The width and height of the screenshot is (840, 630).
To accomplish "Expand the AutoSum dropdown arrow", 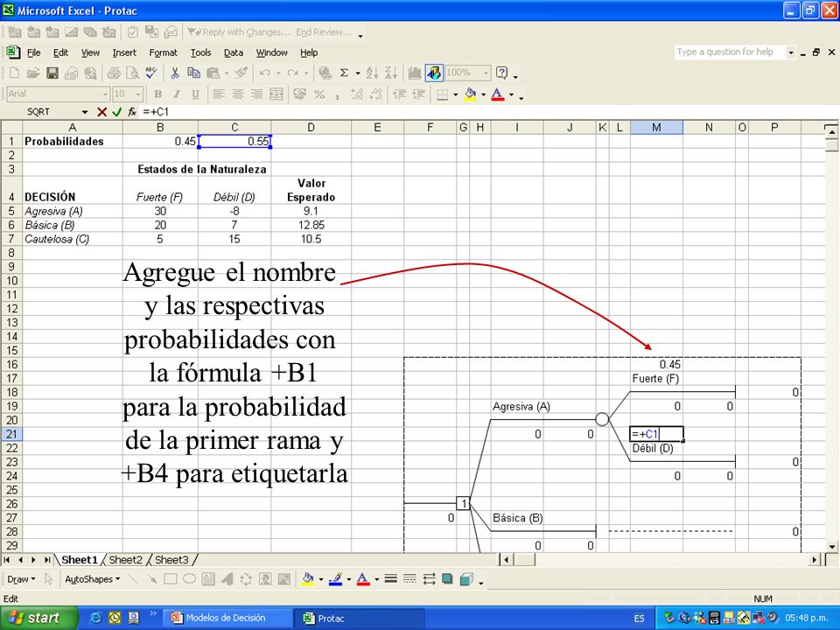I will click(358, 73).
